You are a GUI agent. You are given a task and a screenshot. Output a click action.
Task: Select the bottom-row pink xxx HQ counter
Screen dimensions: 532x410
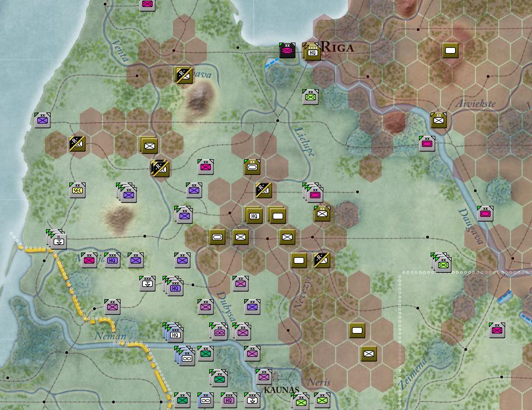click(228, 400)
